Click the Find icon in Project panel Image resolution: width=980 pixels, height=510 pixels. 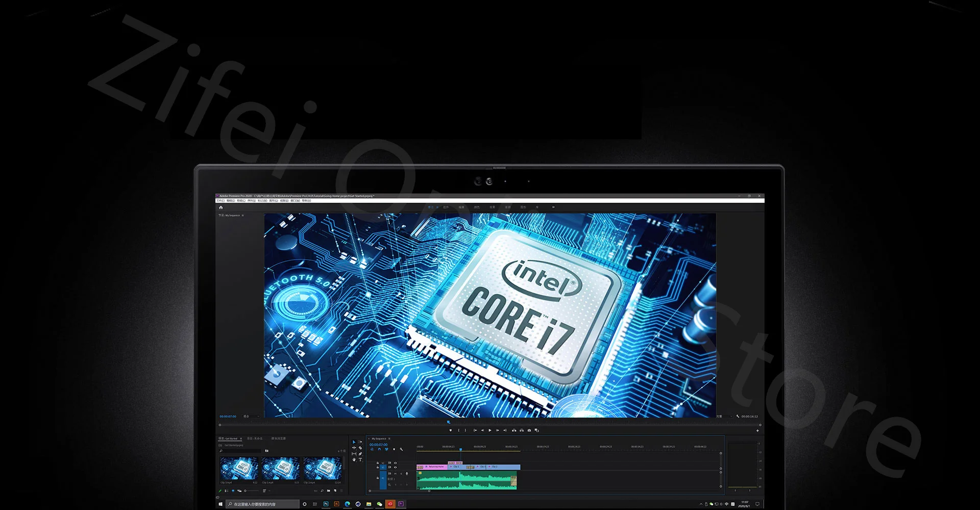click(322, 491)
